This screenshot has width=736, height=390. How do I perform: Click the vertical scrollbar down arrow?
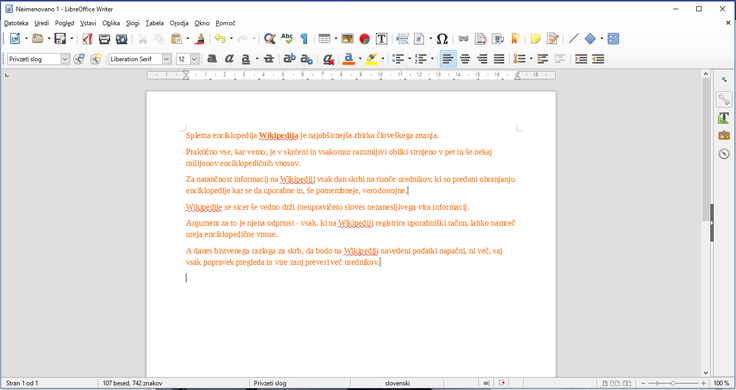coord(706,373)
